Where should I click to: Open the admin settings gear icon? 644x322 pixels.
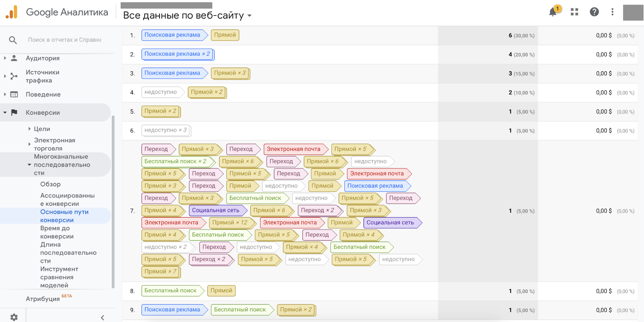tap(14, 317)
